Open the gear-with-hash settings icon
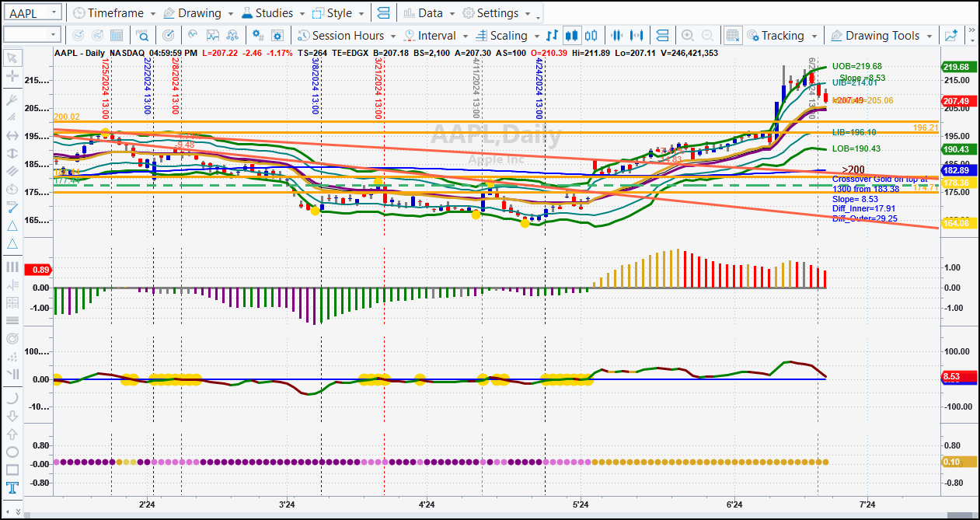 (x=260, y=35)
